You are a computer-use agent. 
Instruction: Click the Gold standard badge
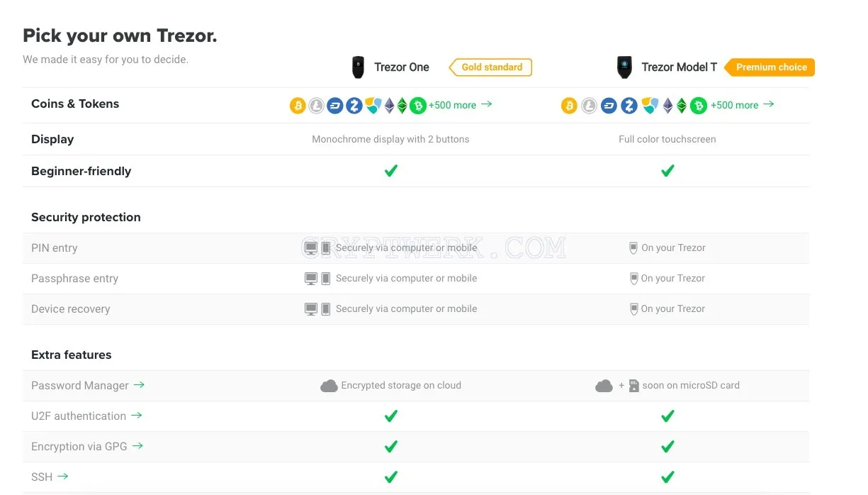pyautogui.click(x=490, y=67)
